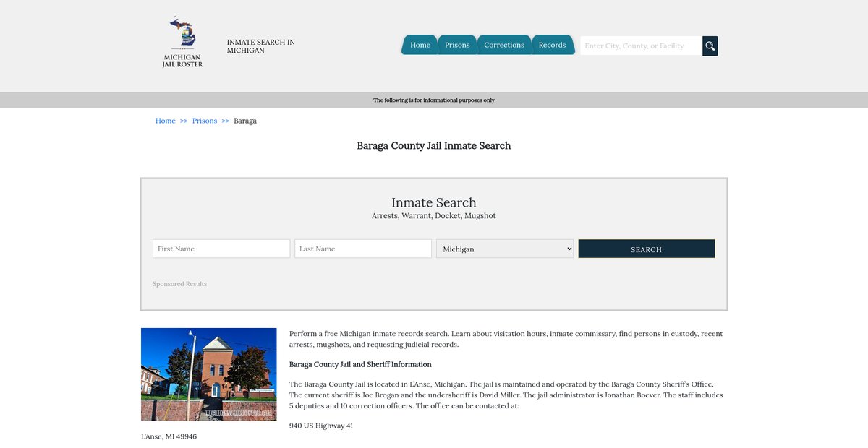Click the informational purposes only banner text
Image resolution: width=868 pixels, height=448 pixels.
[434, 100]
